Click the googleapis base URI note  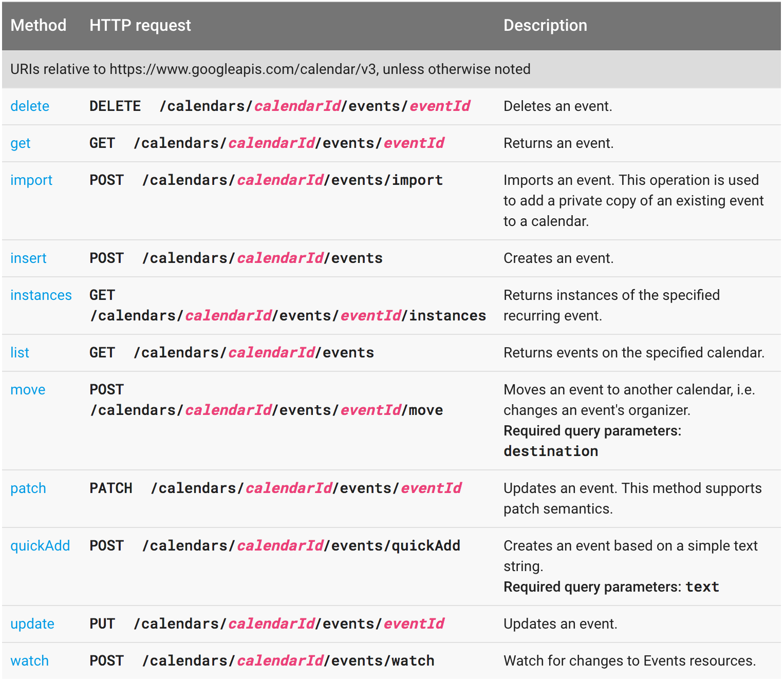click(x=270, y=69)
